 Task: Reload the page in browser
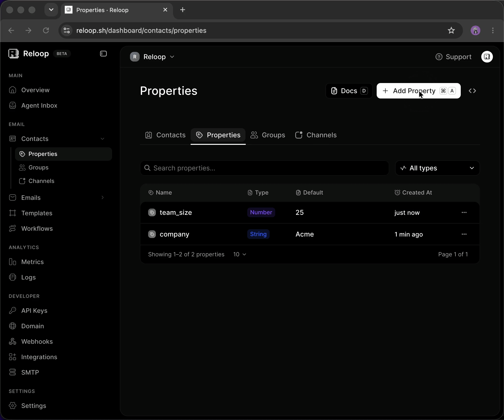[x=46, y=30]
